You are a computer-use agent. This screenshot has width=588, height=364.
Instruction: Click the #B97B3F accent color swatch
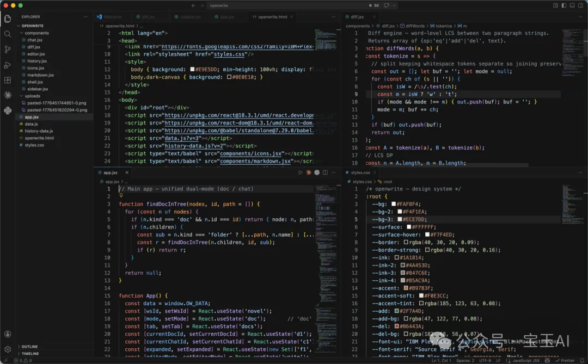coord(406,288)
